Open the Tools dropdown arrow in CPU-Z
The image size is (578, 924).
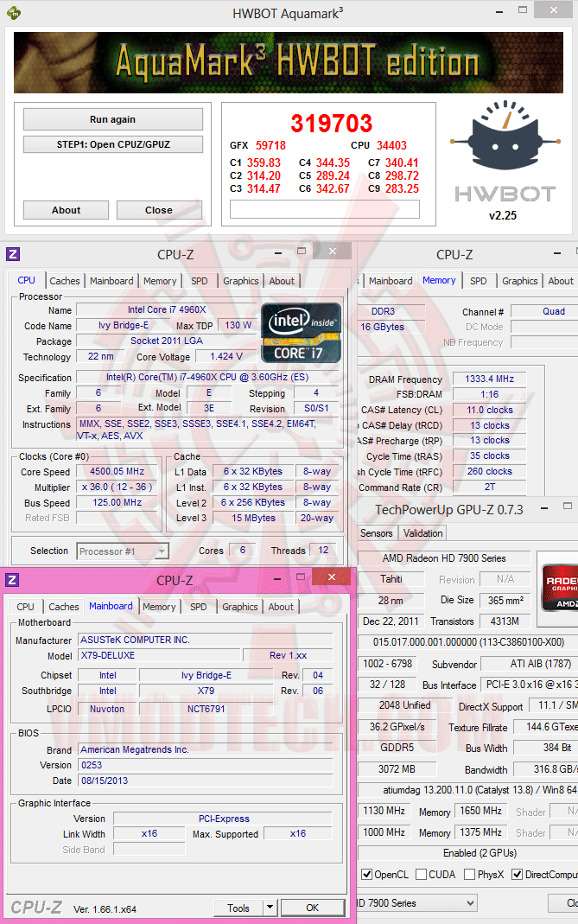[270, 908]
